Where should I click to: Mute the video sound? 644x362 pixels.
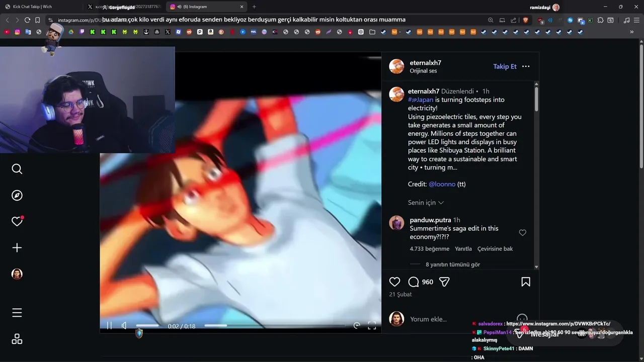click(124, 326)
